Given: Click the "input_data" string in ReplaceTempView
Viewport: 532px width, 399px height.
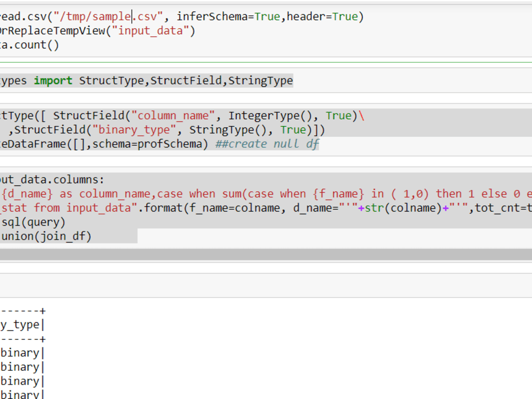Looking at the screenshot, I should 151,31.
